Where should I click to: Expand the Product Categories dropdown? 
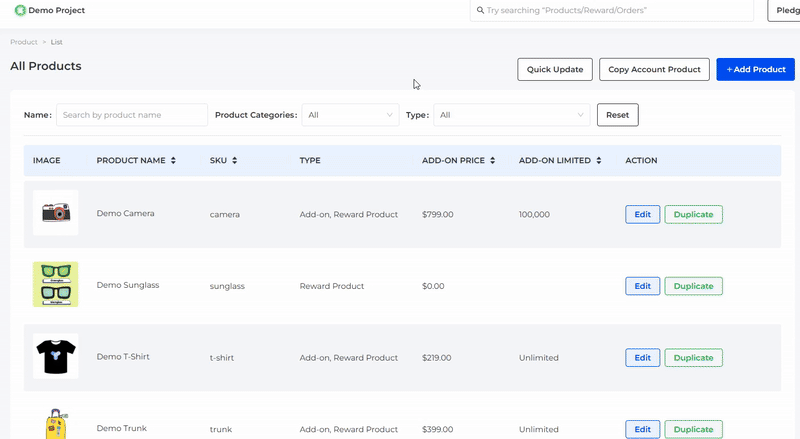[x=350, y=115]
